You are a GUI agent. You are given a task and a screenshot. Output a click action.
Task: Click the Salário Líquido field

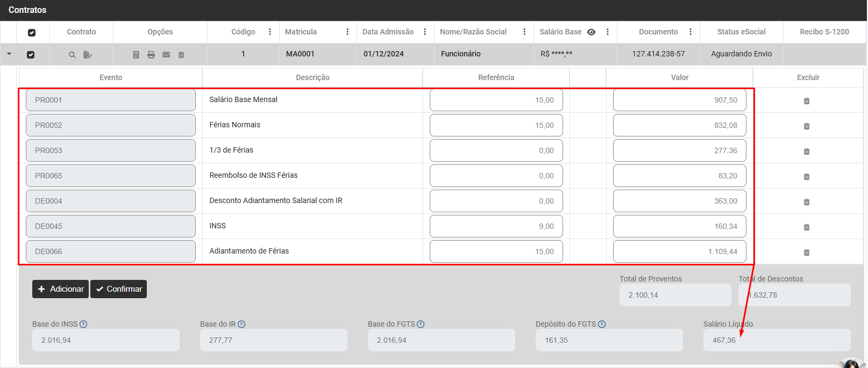point(777,340)
